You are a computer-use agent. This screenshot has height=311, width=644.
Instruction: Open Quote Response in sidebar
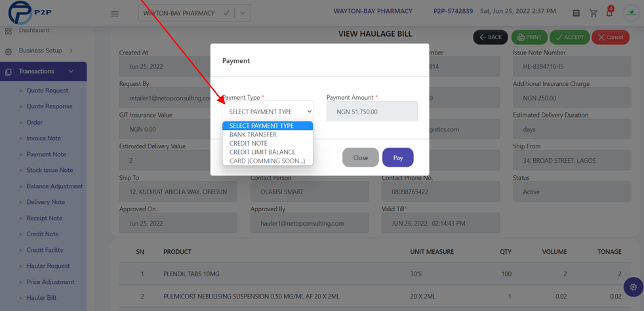(49, 106)
